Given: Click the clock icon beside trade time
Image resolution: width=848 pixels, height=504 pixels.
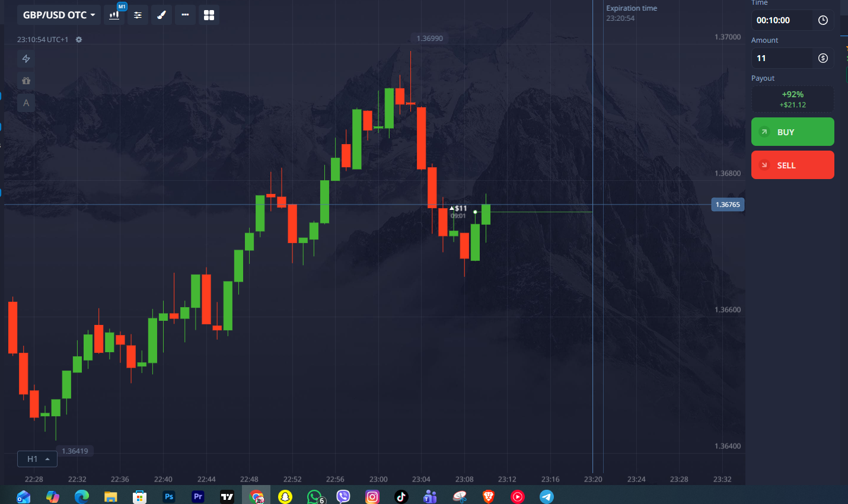Looking at the screenshot, I should tap(823, 20).
